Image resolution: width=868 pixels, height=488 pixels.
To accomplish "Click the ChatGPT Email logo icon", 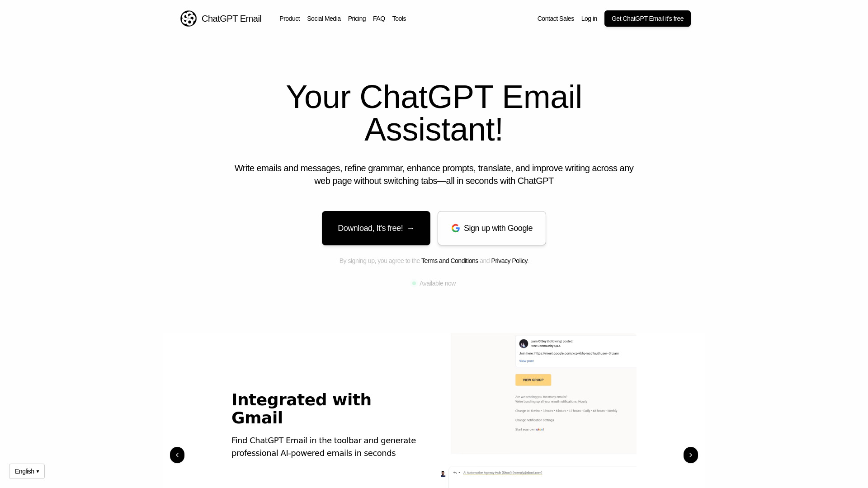I will (x=188, y=18).
